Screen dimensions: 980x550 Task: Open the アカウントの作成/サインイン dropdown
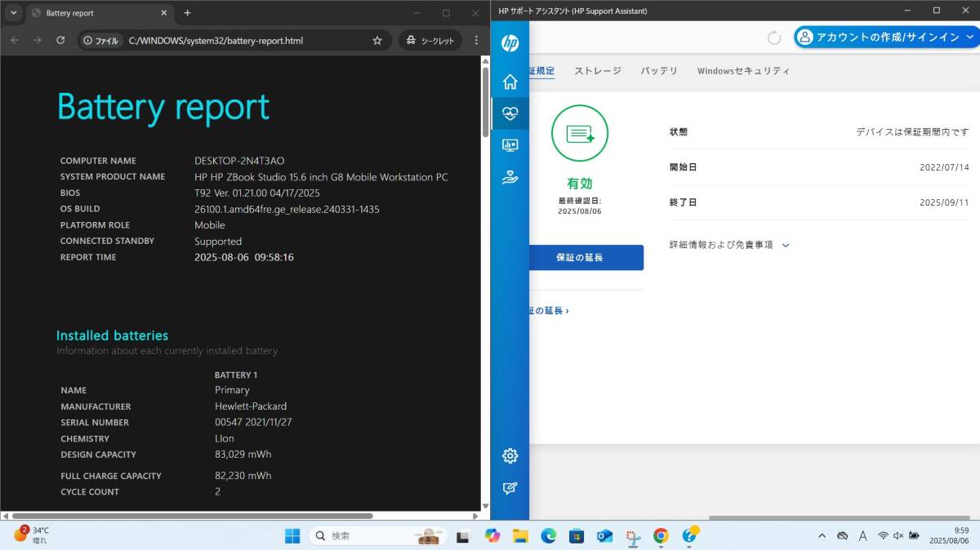886,37
